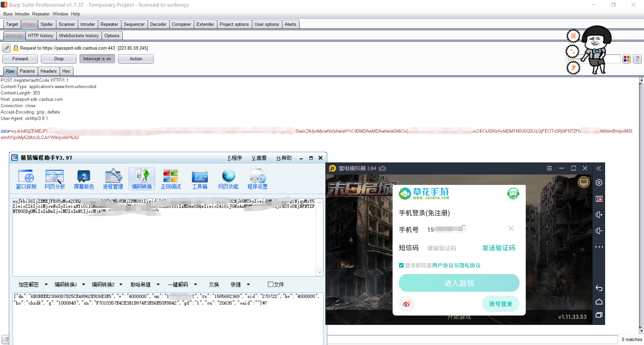Open Burp help question mark near comment field

tap(637, 59)
